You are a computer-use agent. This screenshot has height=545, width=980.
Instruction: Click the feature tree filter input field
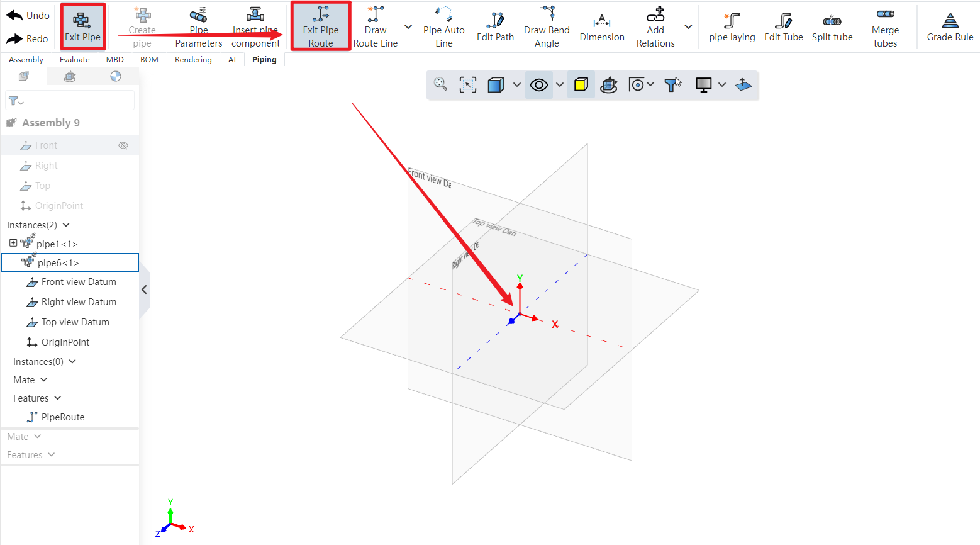pyautogui.click(x=75, y=101)
